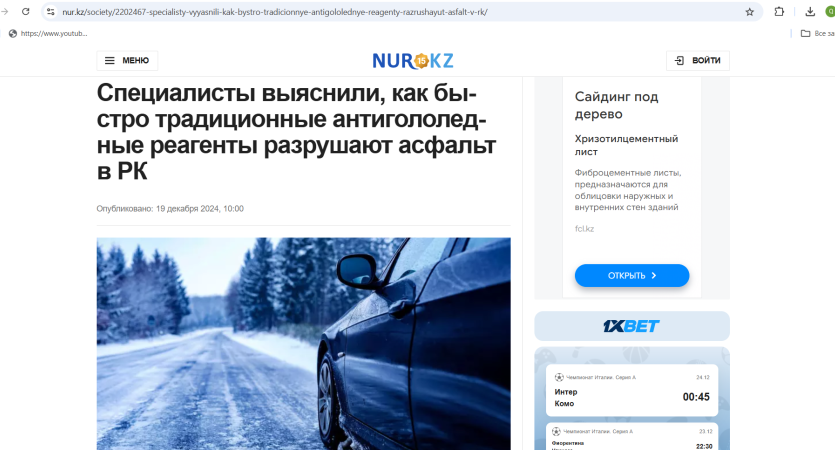
Task: Click the login arrow icon beside ВОЙТИ
Action: tap(680, 61)
